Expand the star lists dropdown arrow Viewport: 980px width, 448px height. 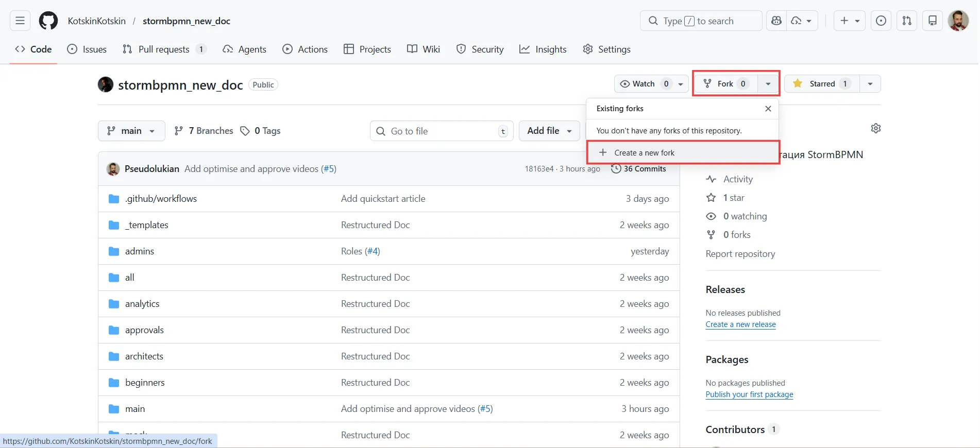coord(870,84)
